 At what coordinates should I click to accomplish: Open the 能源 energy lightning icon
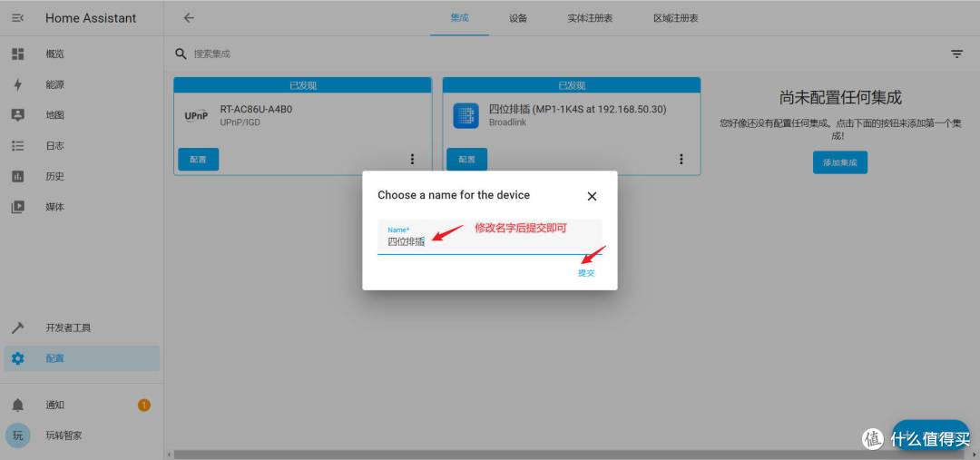[x=17, y=85]
